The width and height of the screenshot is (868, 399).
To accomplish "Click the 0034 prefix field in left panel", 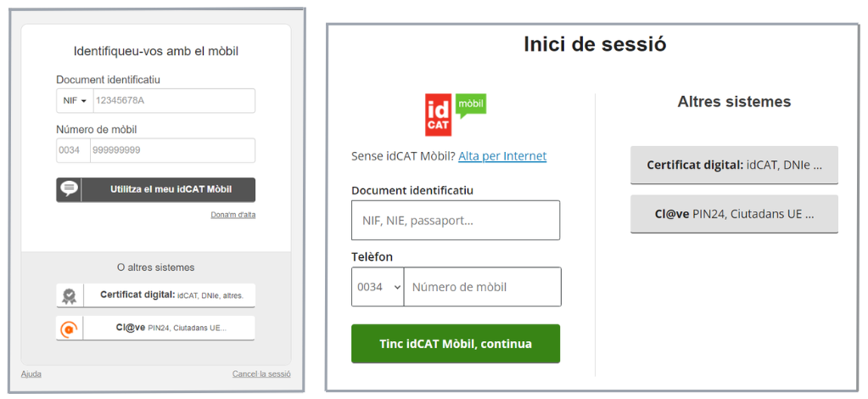I will (73, 150).
